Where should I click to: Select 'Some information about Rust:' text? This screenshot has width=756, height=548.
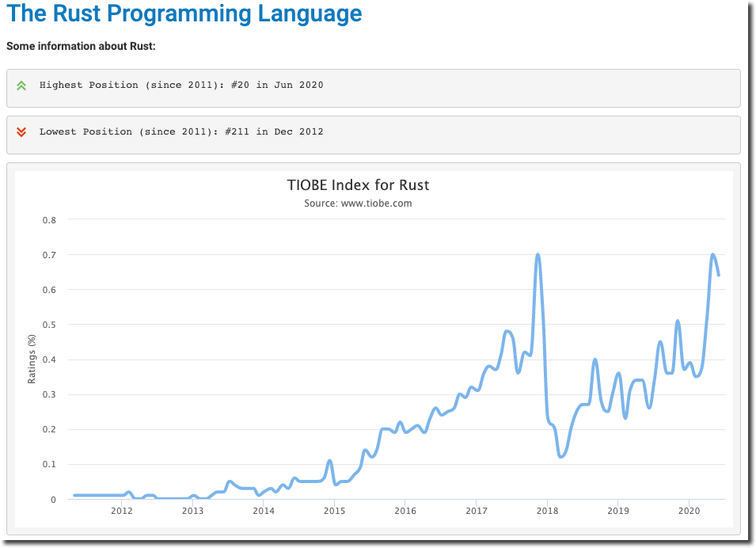click(x=81, y=46)
